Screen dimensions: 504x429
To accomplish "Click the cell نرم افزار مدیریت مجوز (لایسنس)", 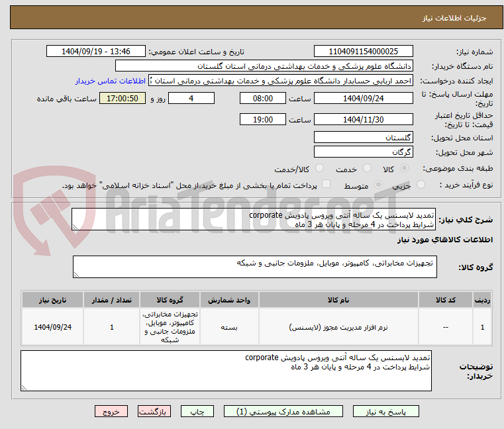I will 338,327.
